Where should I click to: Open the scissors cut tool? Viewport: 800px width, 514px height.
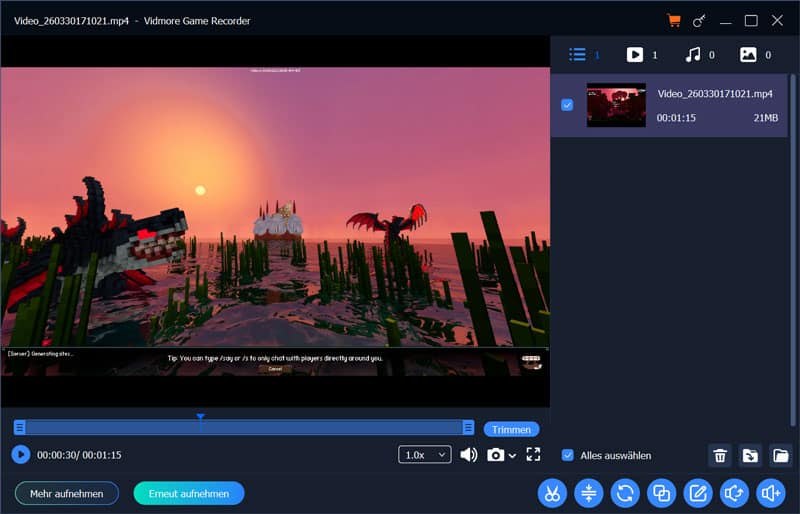coord(552,492)
